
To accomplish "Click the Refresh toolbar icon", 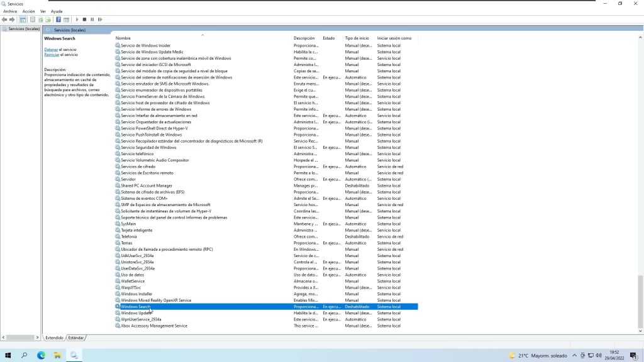I will [41, 19].
